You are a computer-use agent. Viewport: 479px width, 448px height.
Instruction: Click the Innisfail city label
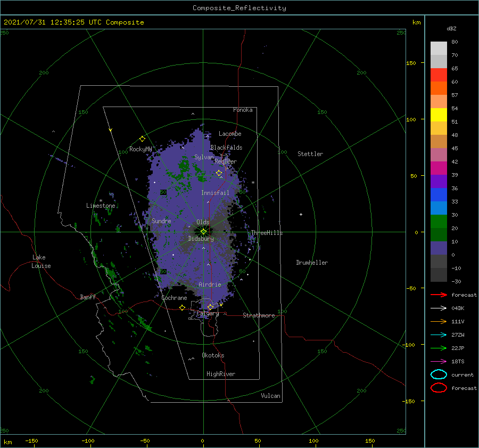(215, 193)
